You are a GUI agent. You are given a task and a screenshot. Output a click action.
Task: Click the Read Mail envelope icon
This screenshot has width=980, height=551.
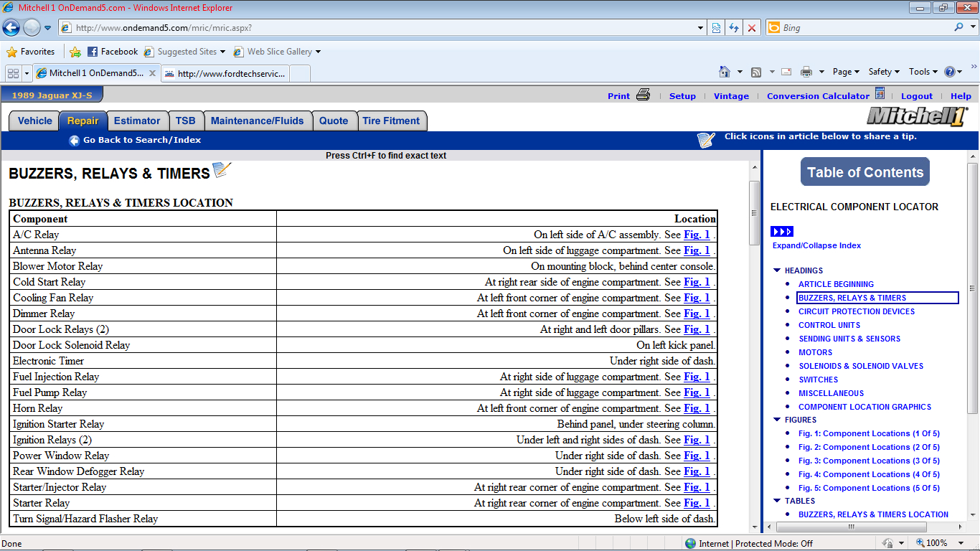click(786, 72)
